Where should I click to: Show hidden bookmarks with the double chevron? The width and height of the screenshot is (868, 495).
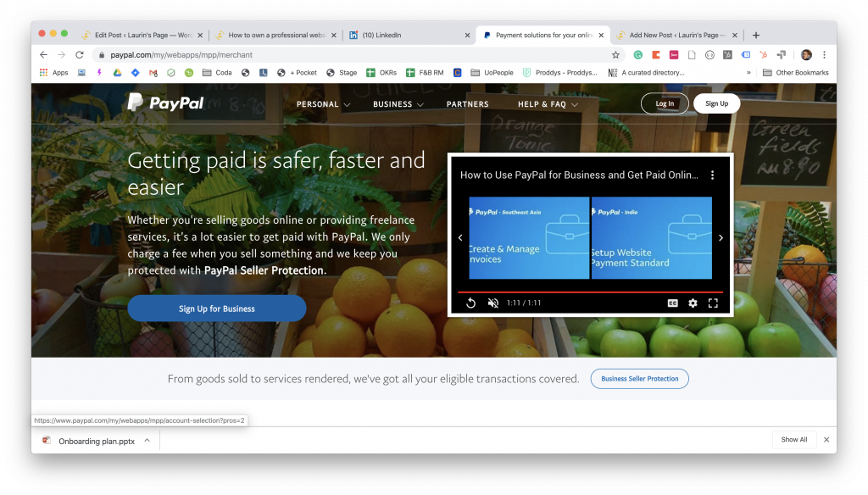[748, 73]
